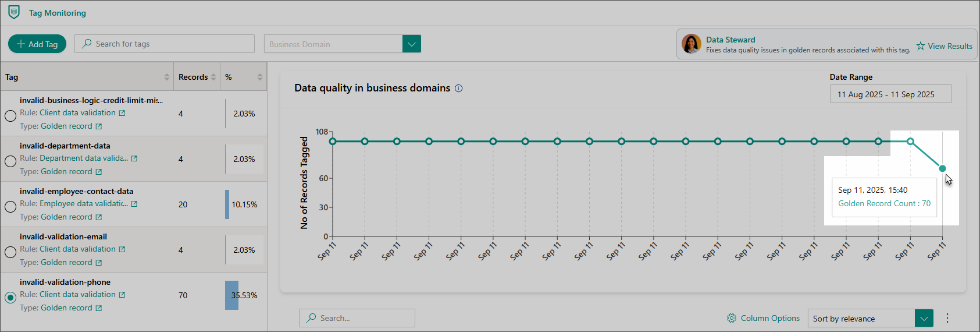
Task: Click the Data Steward avatar picture
Action: point(692,44)
